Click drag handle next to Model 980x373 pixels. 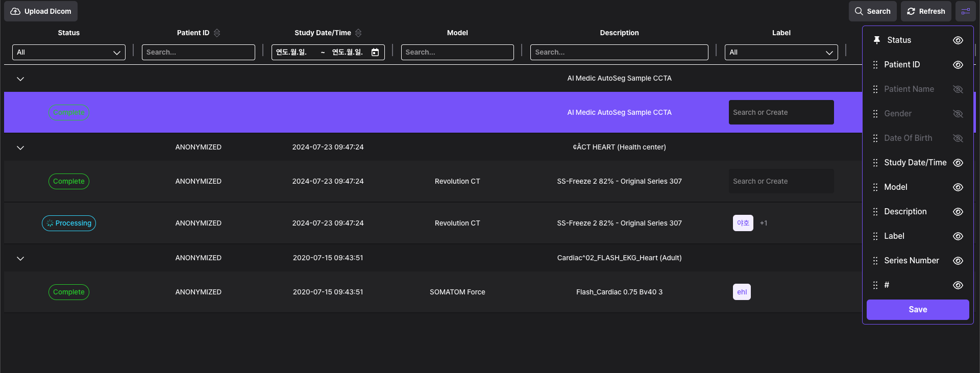click(875, 187)
